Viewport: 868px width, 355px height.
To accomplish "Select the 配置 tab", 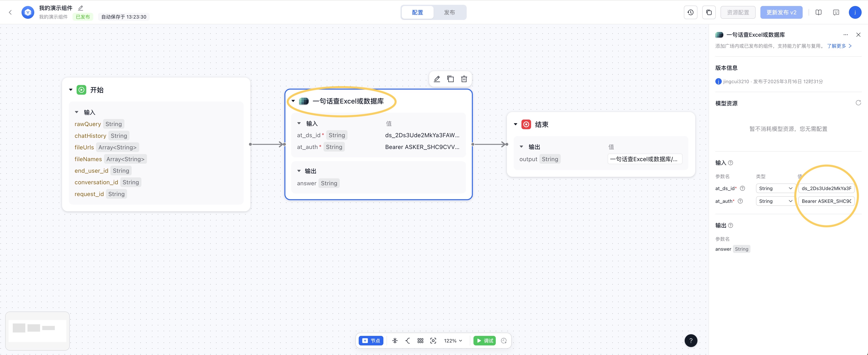I will pos(417,13).
